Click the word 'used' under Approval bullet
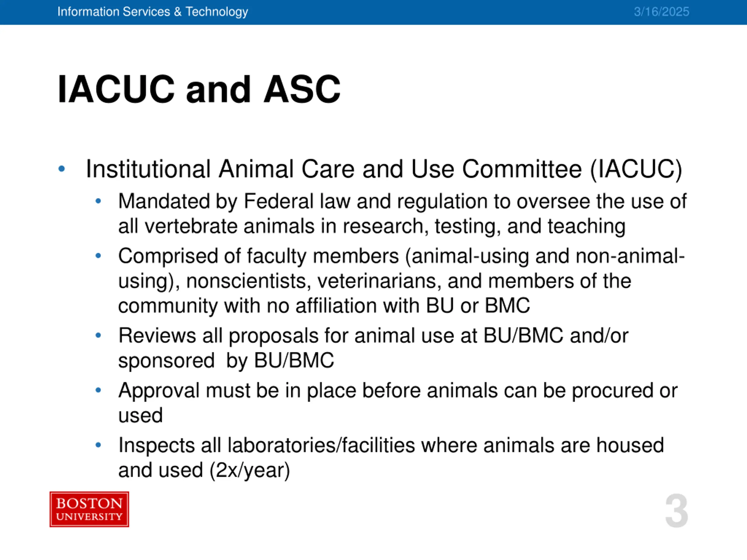747x560 pixels. 140,416
